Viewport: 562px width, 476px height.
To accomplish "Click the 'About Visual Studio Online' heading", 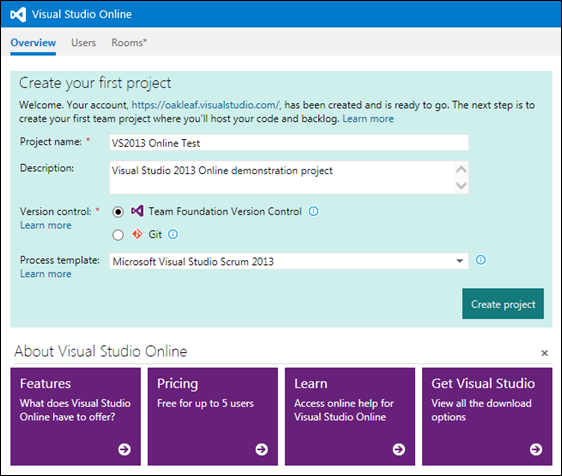I will 101,351.
